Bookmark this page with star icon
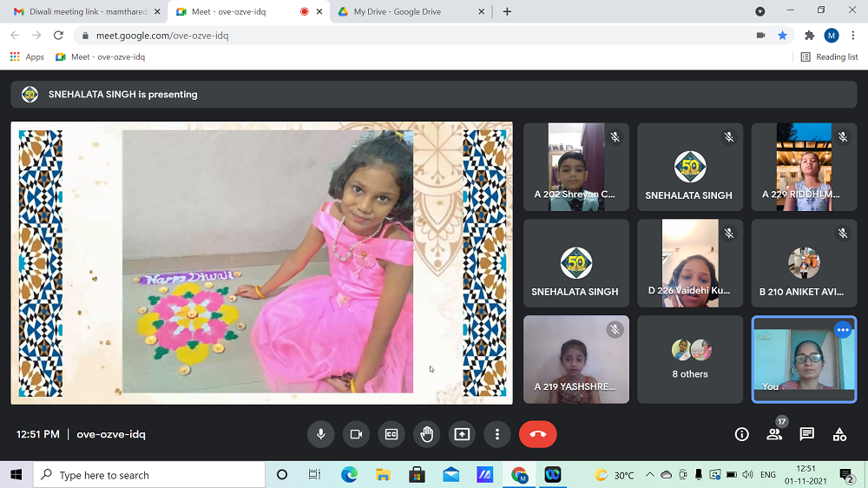This screenshot has width=868, height=488. pyautogui.click(x=782, y=36)
